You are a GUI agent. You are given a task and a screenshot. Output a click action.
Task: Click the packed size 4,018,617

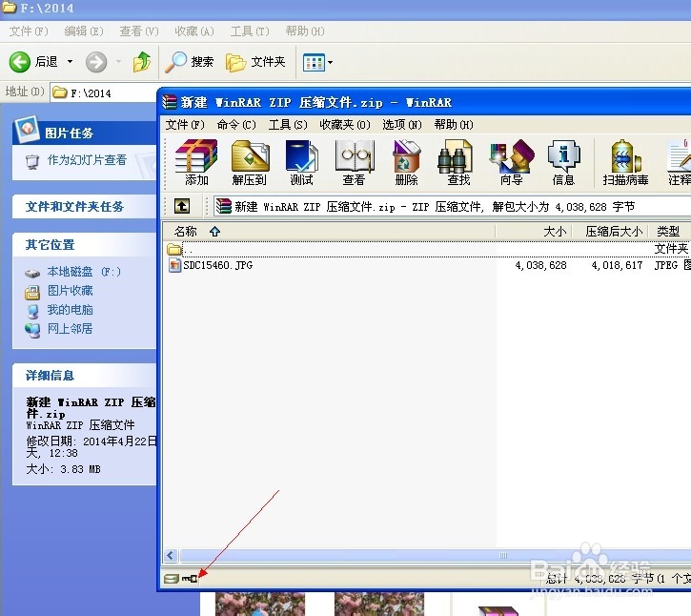pos(617,265)
